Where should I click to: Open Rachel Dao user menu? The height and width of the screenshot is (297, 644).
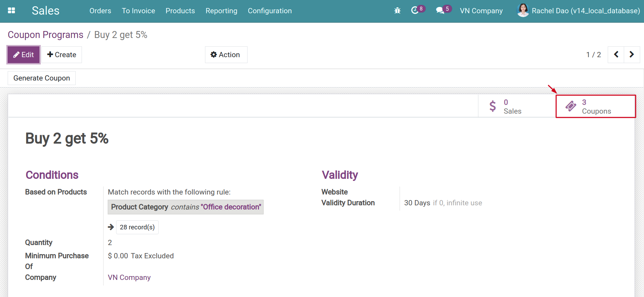coord(578,11)
